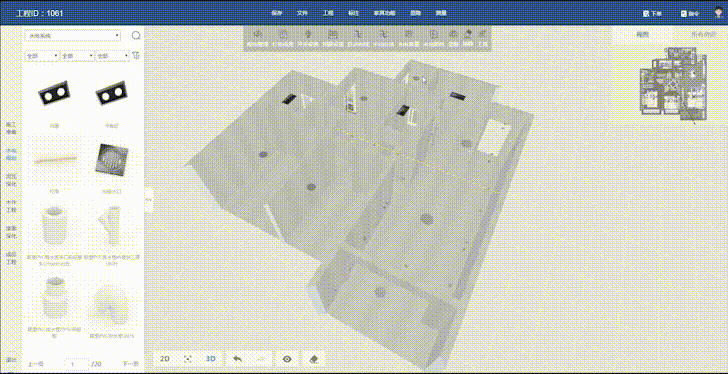Click the search magnifier icon in the catalog panel
728x374 pixels.
coord(136,36)
